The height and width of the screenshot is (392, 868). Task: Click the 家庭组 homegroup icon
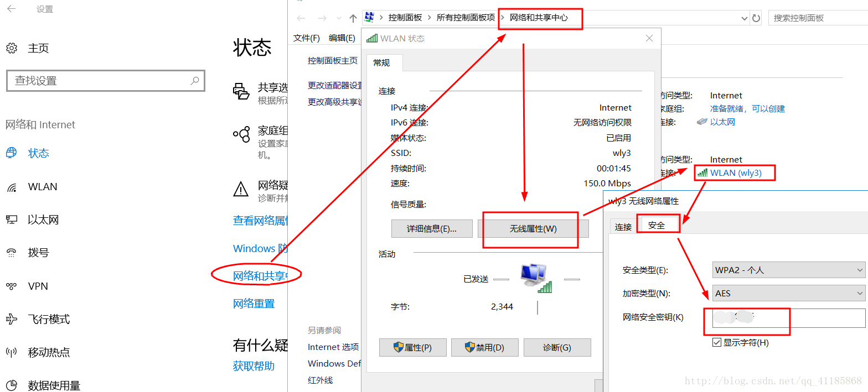point(241,133)
